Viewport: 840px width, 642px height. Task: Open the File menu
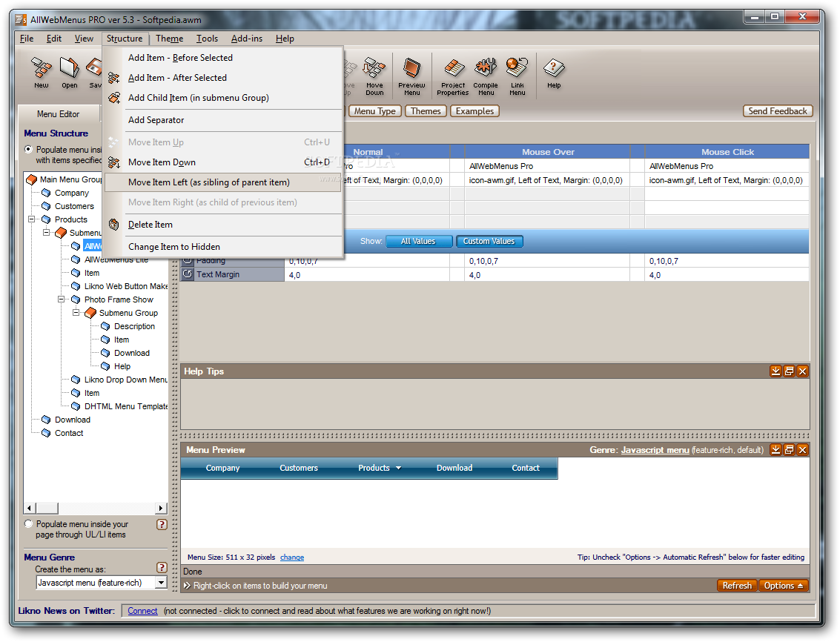[x=27, y=39]
